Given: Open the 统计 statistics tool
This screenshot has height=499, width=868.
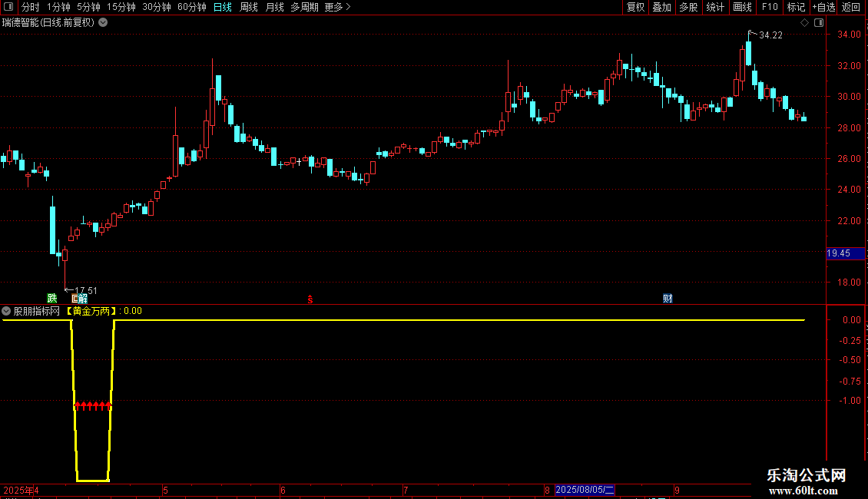Looking at the screenshot, I should (x=715, y=7).
